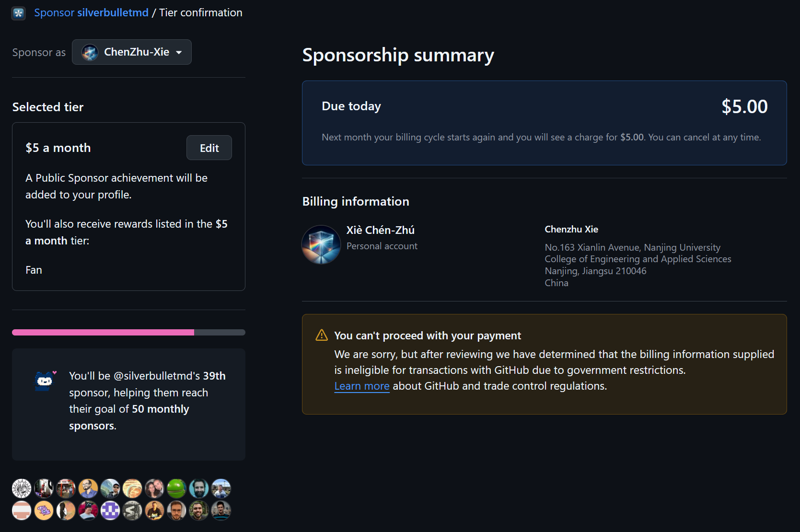The height and width of the screenshot is (532, 800).
Task: Click the pink sponsor goal progress bar
Action: coord(103,333)
